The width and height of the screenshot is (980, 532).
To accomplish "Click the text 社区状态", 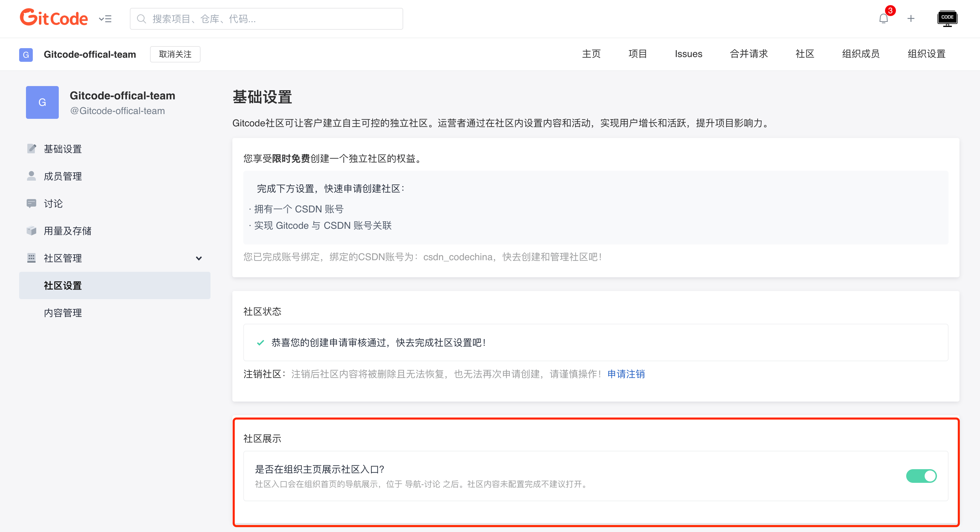I will [x=262, y=312].
